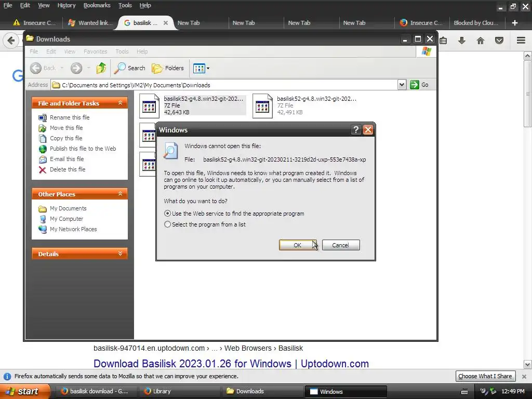Image resolution: width=532 pixels, height=399 pixels.
Task: Open Firefox History menu
Action: (x=66, y=5)
